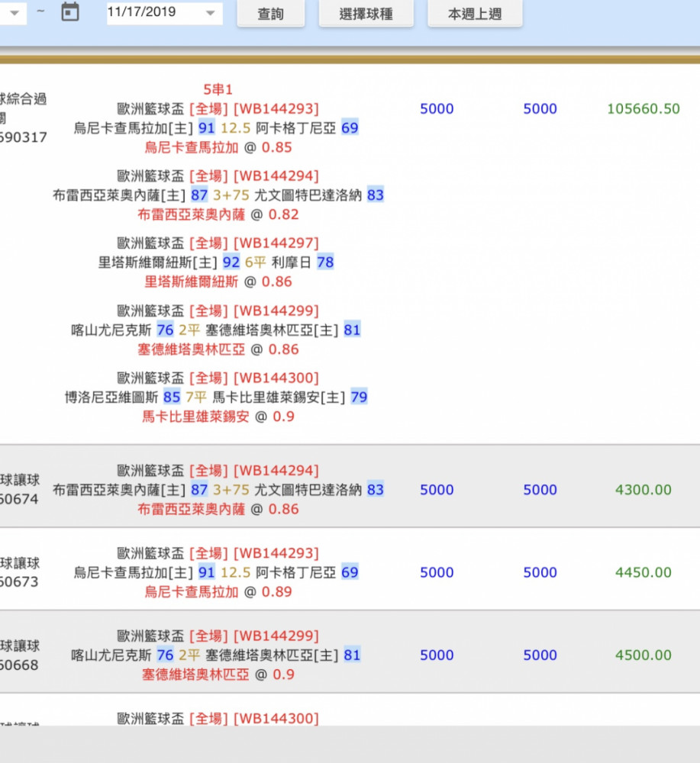
Task: Click the second 5000 in the 4300.00 row
Action: [x=540, y=490]
